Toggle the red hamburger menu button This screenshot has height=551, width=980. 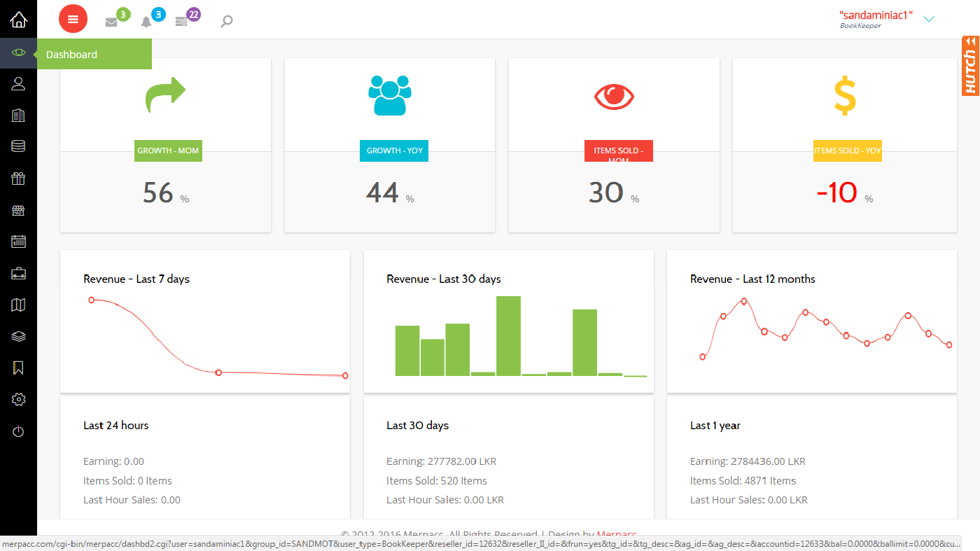click(73, 19)
